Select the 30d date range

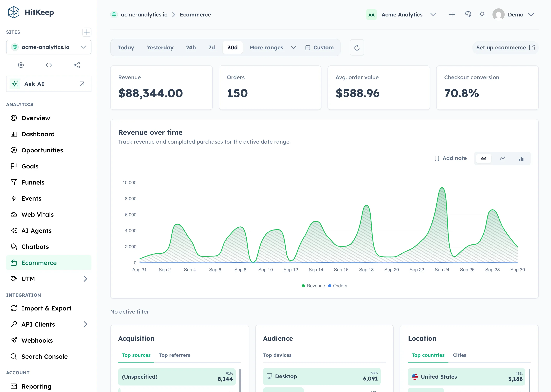(x=233, y=47)
